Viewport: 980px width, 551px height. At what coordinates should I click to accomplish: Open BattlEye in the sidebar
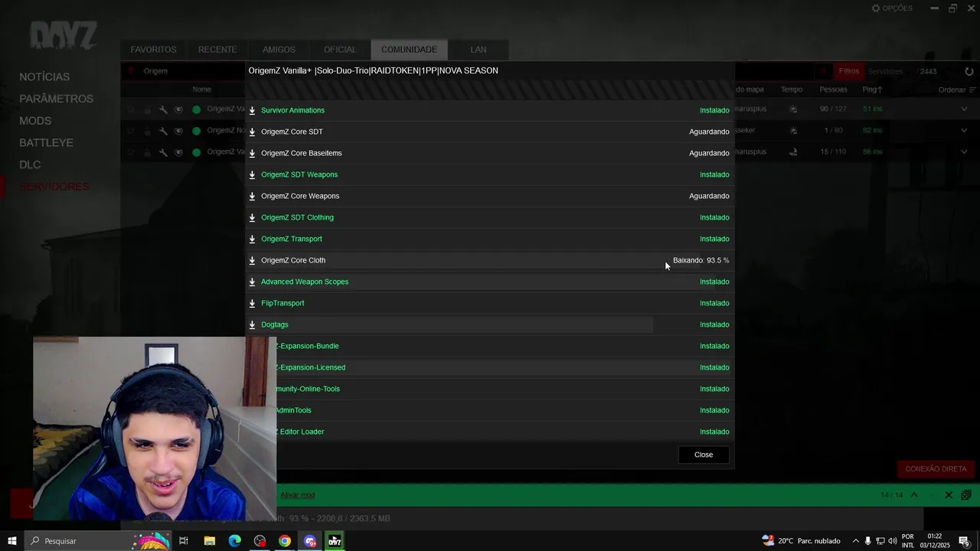pyautogui.click(x=46, y=143)
